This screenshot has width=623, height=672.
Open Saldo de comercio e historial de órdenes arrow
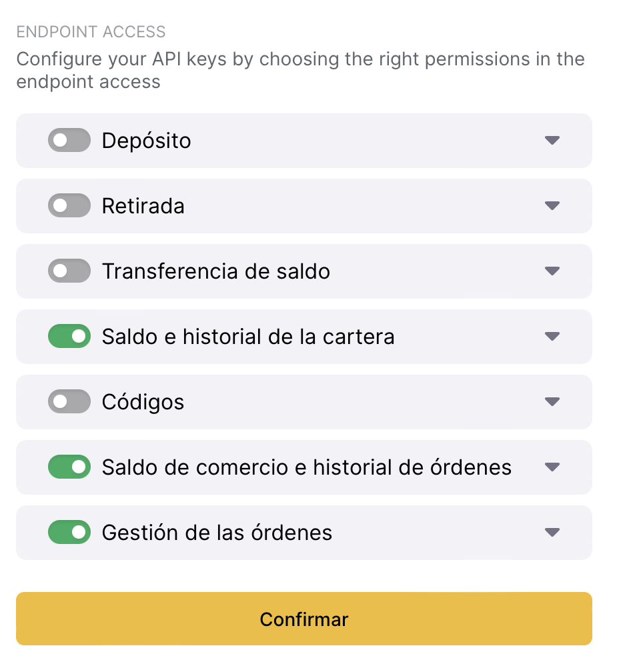coord(552,467)
